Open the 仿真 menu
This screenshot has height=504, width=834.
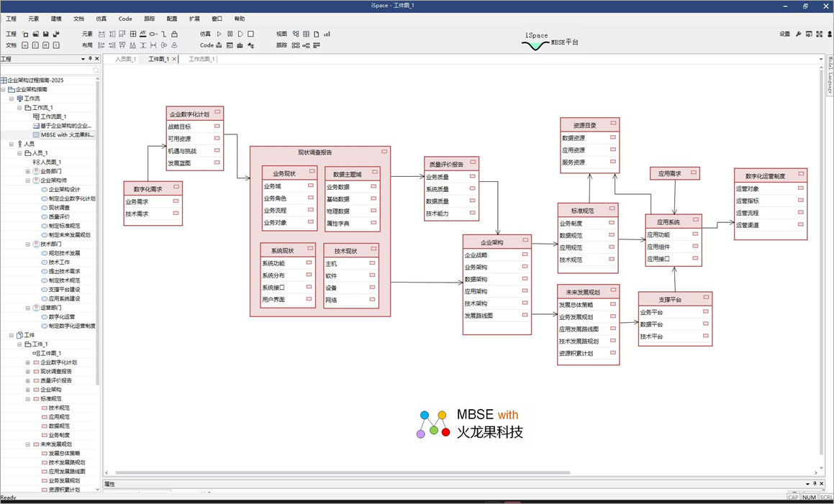coord(101,19)
